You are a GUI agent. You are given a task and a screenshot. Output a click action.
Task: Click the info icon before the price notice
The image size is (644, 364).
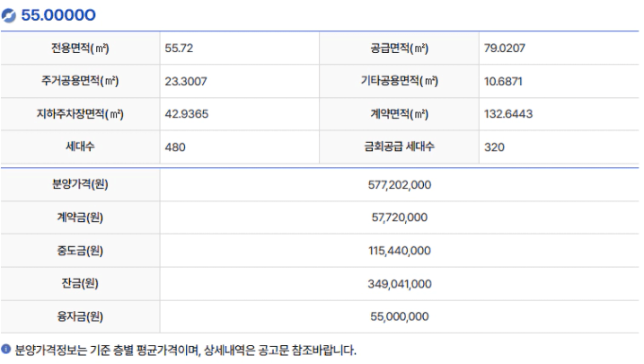click(6, 350)
